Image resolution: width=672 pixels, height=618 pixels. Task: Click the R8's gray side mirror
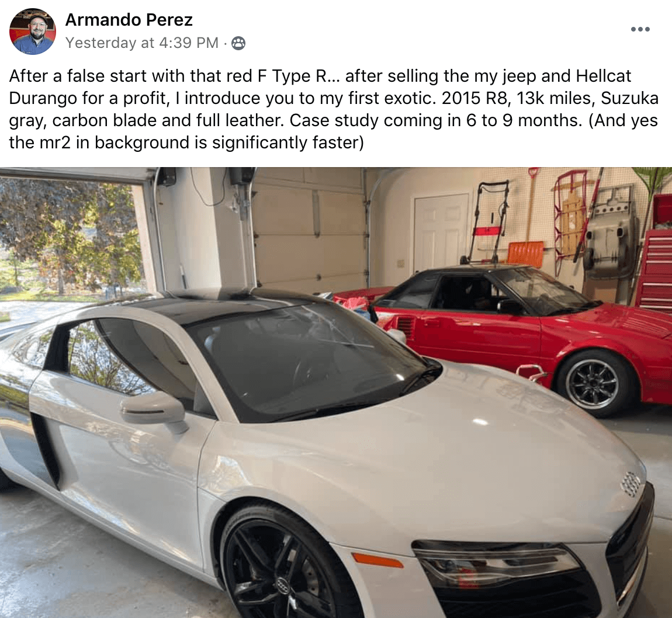coord(154,412)
